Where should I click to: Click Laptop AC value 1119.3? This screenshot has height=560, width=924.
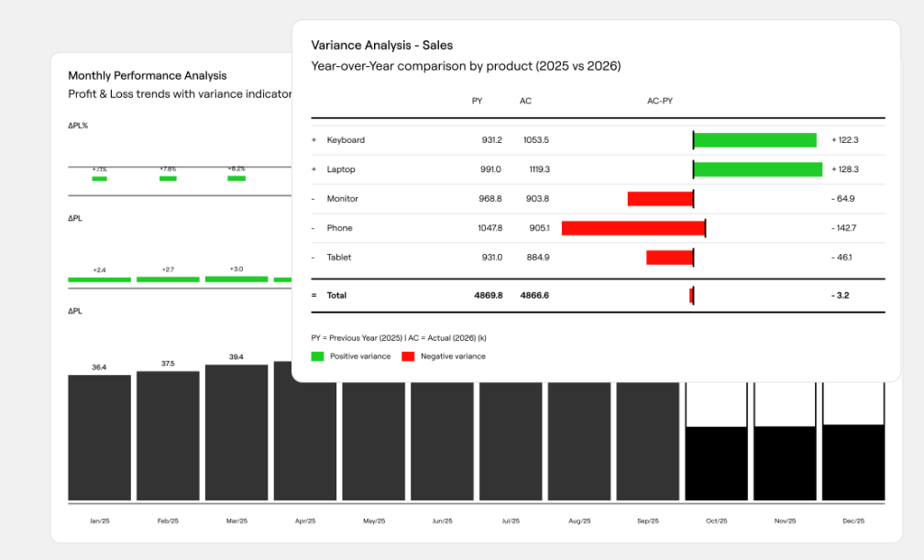539,170
